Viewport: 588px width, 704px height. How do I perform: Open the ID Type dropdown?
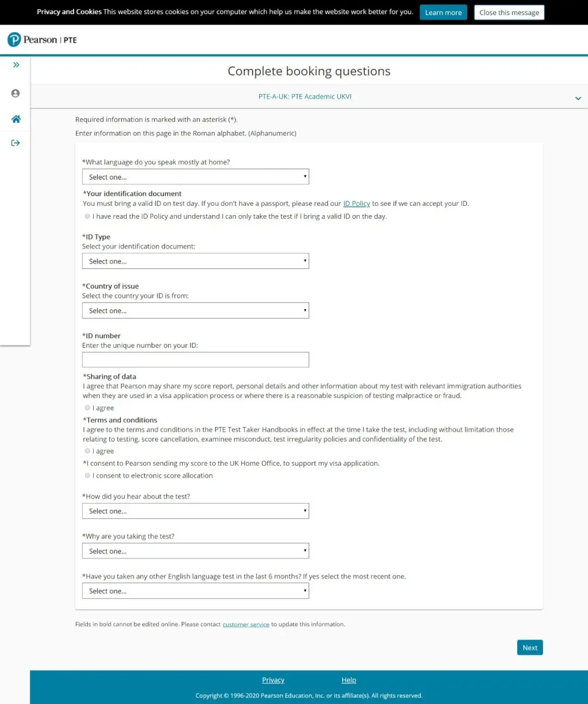pyautogui.click(x=195, y=261)
